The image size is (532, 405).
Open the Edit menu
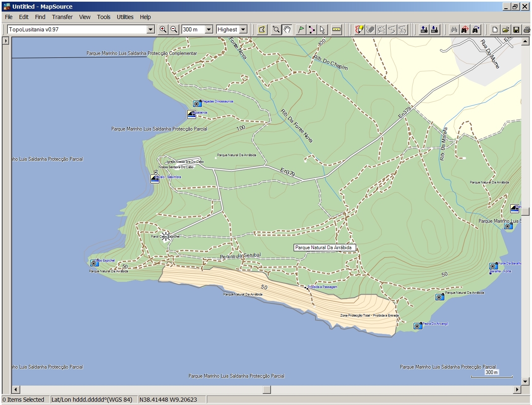click(x=24, y=17)
